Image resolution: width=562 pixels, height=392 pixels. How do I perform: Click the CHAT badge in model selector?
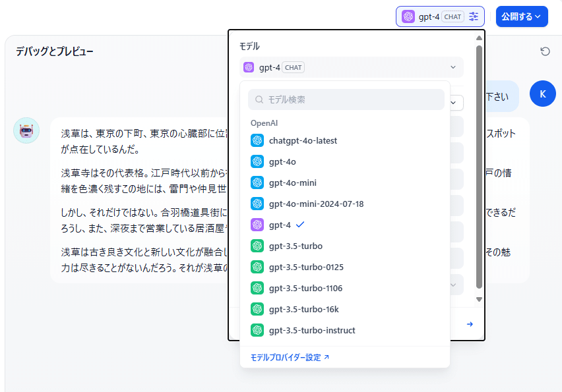pos(293,67)
